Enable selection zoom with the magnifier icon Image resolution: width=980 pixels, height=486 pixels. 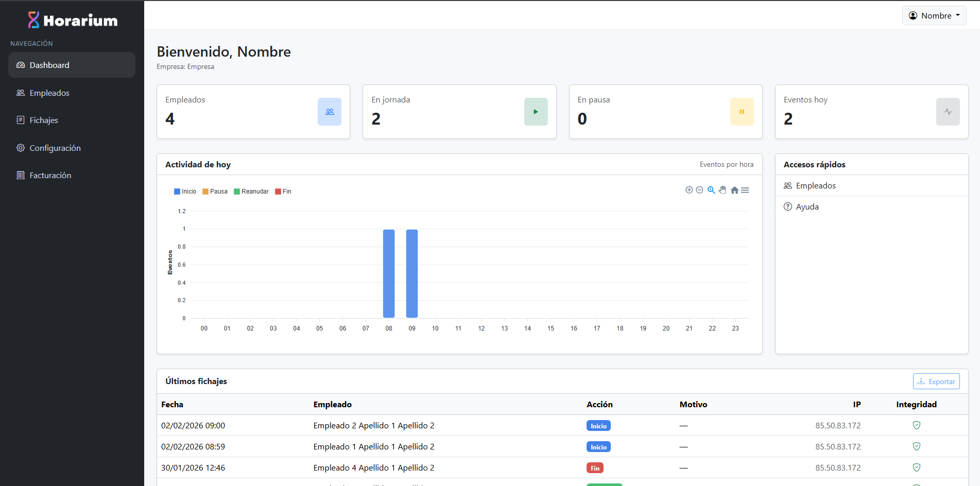point(711,190)
